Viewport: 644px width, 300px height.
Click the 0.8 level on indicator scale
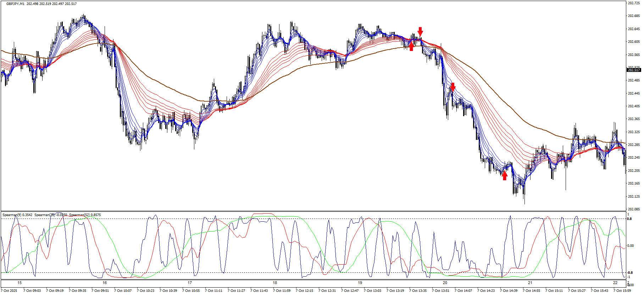(x=630, y=219)
